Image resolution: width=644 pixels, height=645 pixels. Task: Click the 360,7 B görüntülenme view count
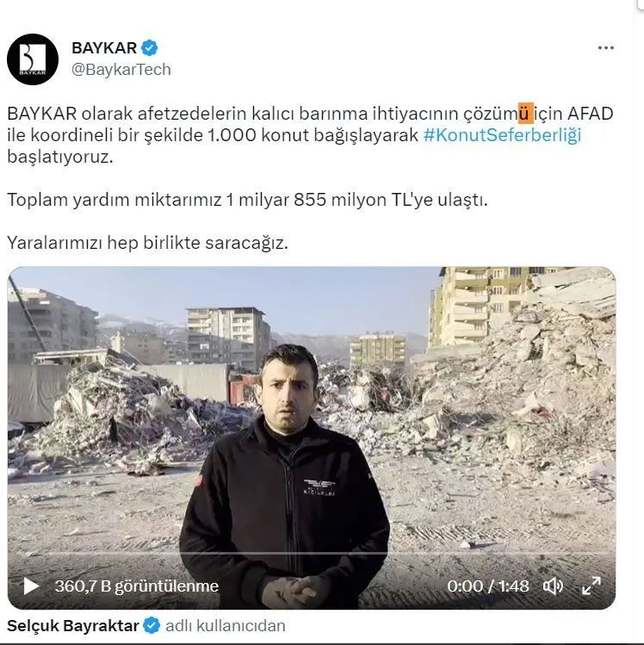(137, 586)
